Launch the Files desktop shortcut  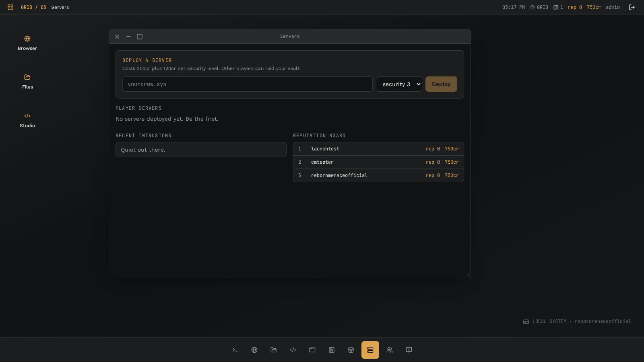tap(27, 82)
